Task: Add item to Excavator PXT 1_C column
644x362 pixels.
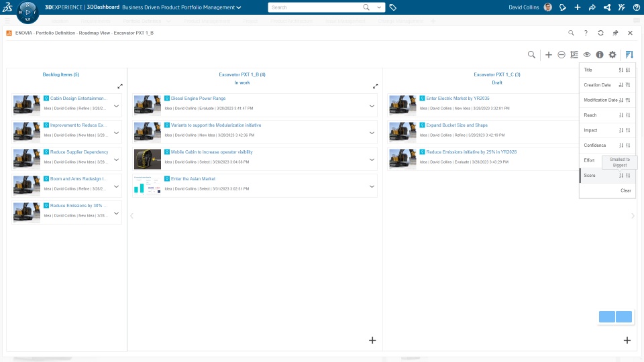Action: (627, 341)
